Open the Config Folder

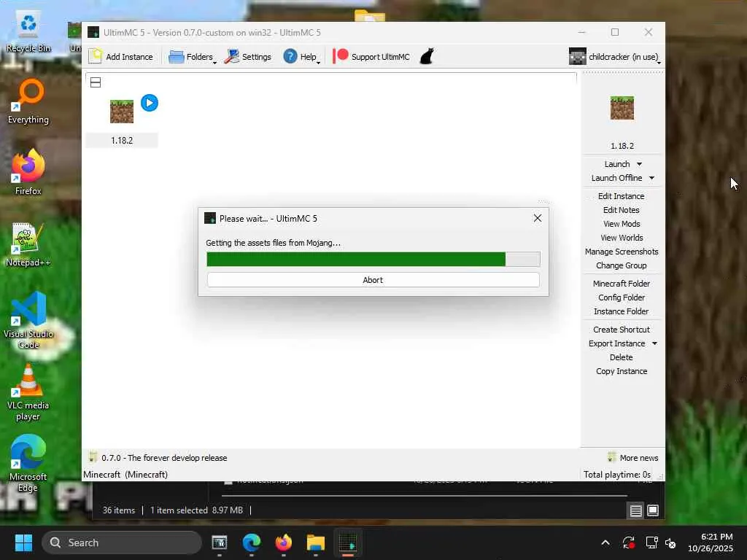(x=622, y=297)
